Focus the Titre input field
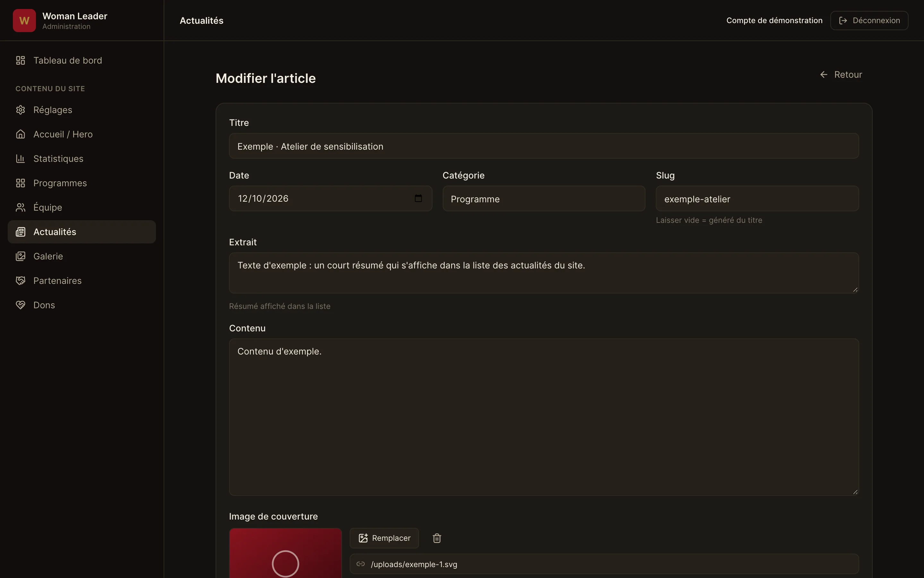The width and height of the screenshot is (924, 578). click(544, 146)
